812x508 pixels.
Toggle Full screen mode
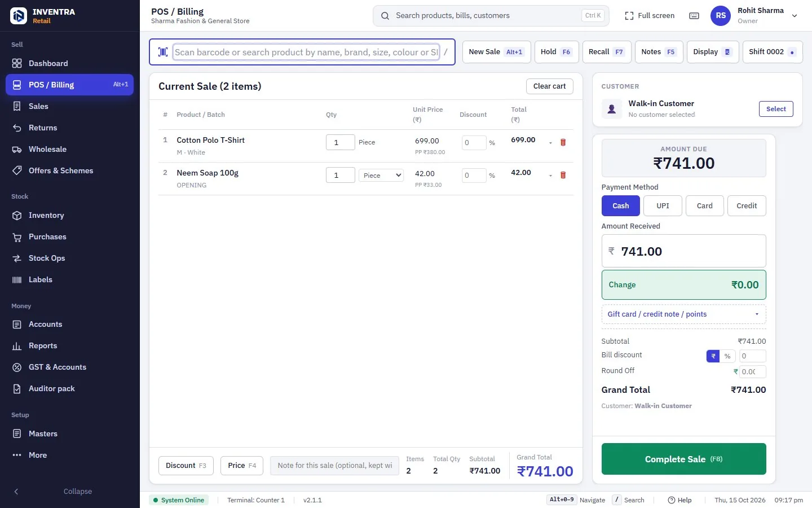pyautogui.click(x=650, y=16)
